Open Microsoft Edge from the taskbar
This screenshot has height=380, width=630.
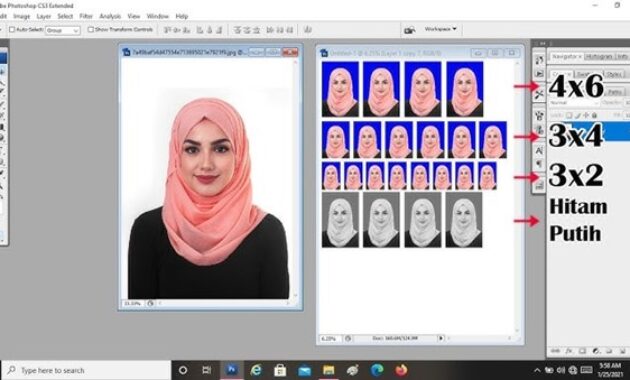pos(376,370)
